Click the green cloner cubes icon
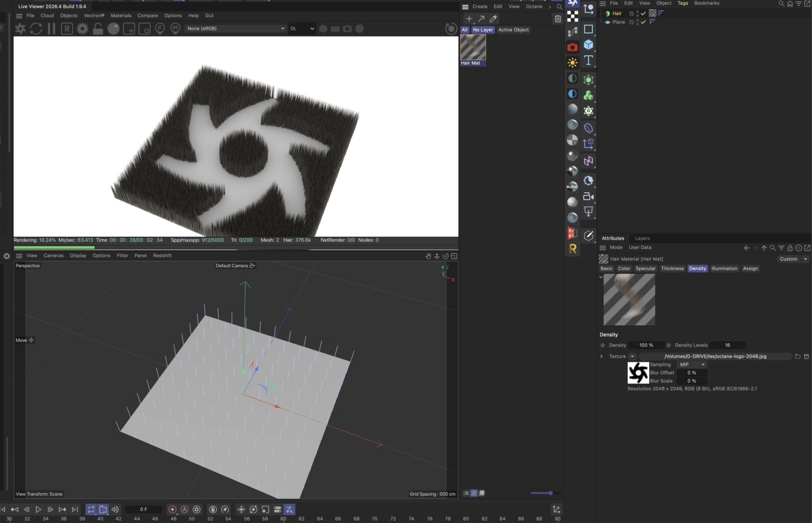 (x=588, y=95)
